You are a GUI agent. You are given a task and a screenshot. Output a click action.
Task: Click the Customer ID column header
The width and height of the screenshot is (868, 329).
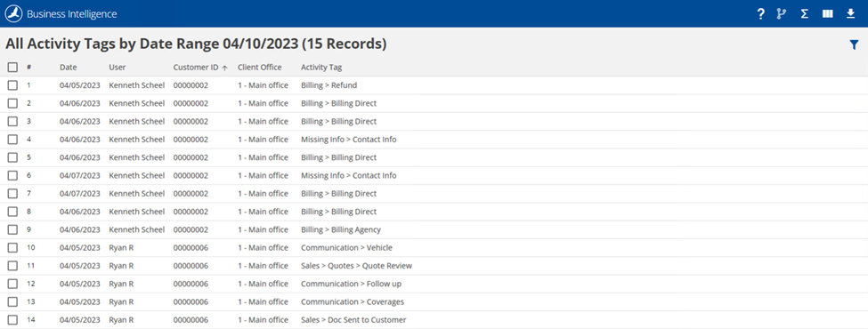click(x=196, y=68)
